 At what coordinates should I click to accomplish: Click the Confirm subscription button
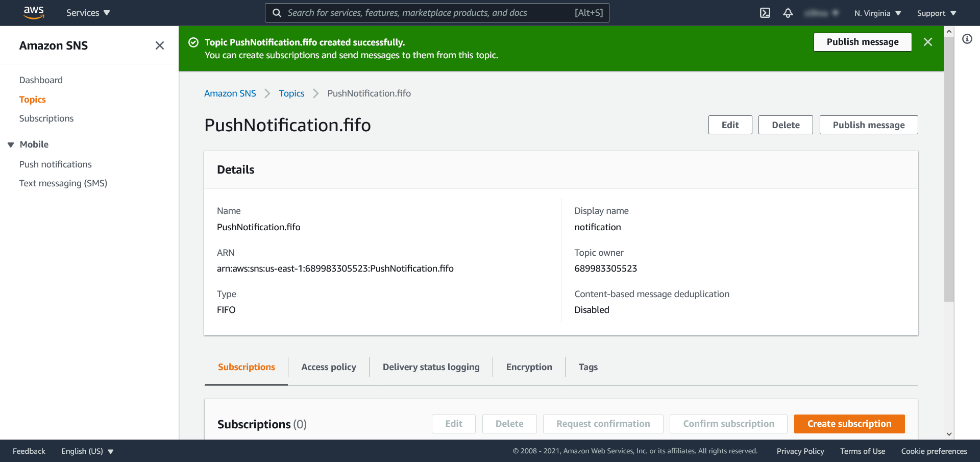(x=728, y=424)
